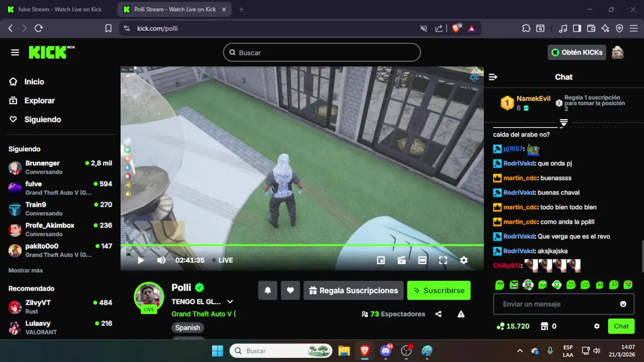
Task: Click the Obtén KICKs button
Action: 577,52
